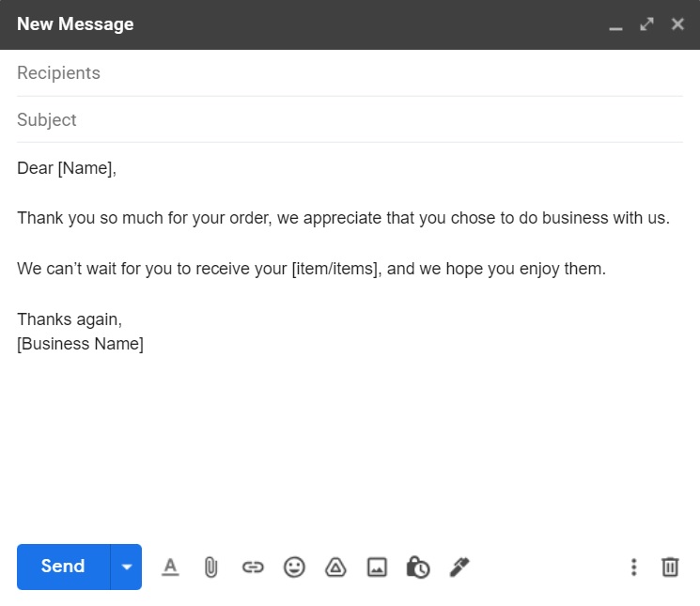Focus the Subject field
The height and width of the screenshot is (606, 700).
[348, 120]
